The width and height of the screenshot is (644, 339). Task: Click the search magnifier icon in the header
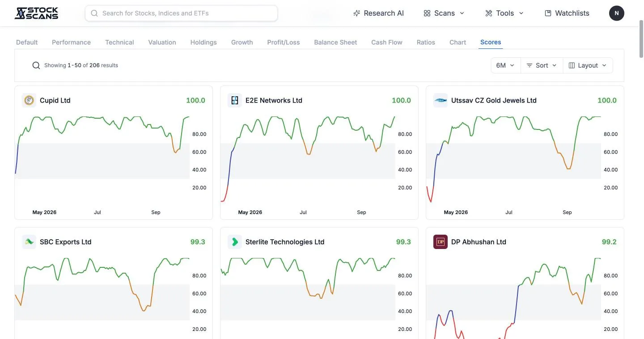(x=94, y=13)
